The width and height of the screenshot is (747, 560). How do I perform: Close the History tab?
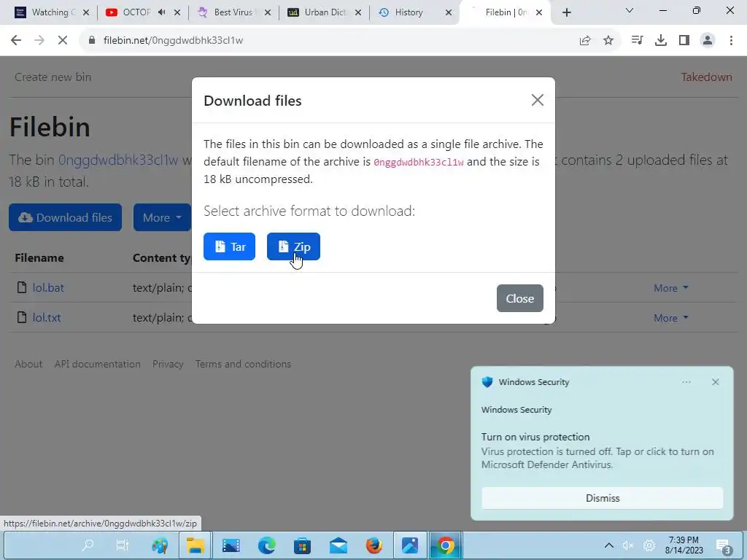pos(449,12)
